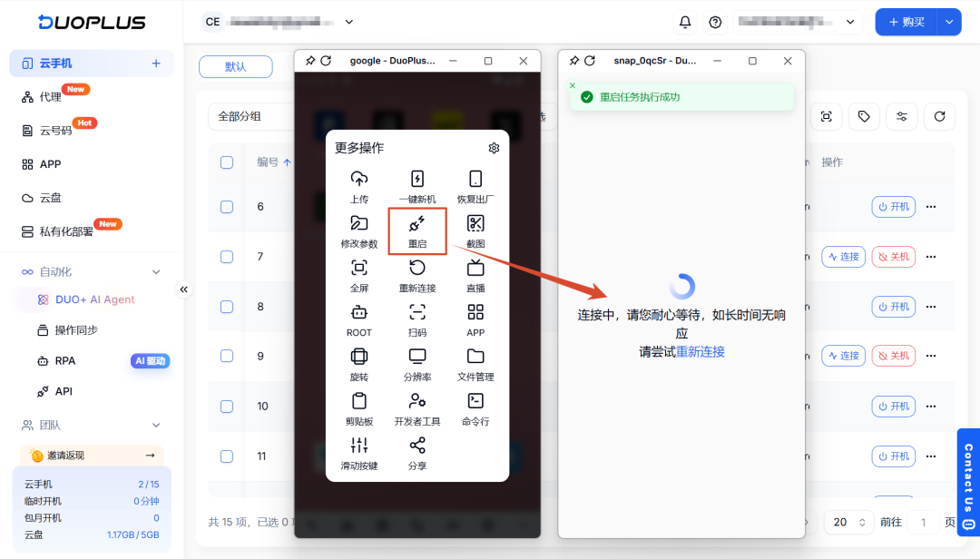Refresh the snap_0qcSr window
The height and width of the screenshot is (559, 980).
[590, 61]
